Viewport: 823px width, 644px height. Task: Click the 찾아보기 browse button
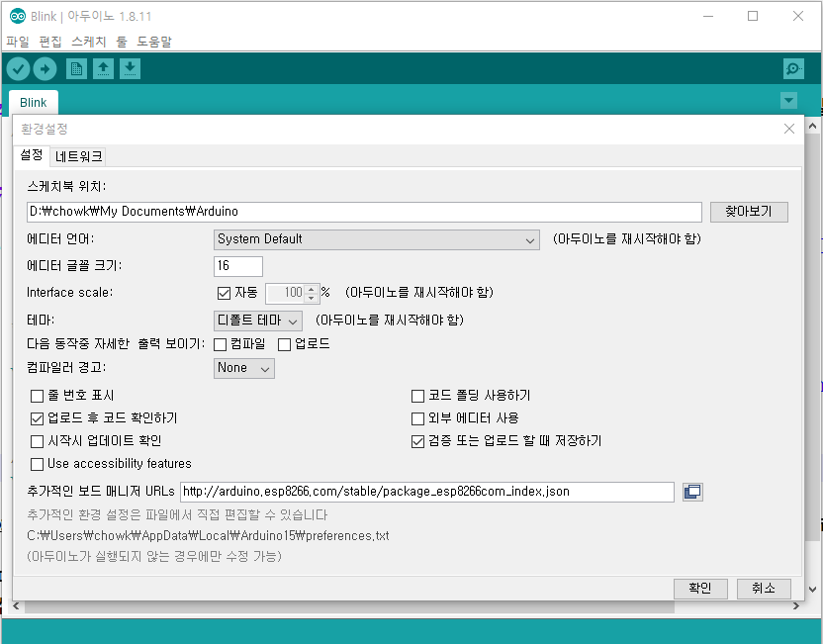(749, 212)
